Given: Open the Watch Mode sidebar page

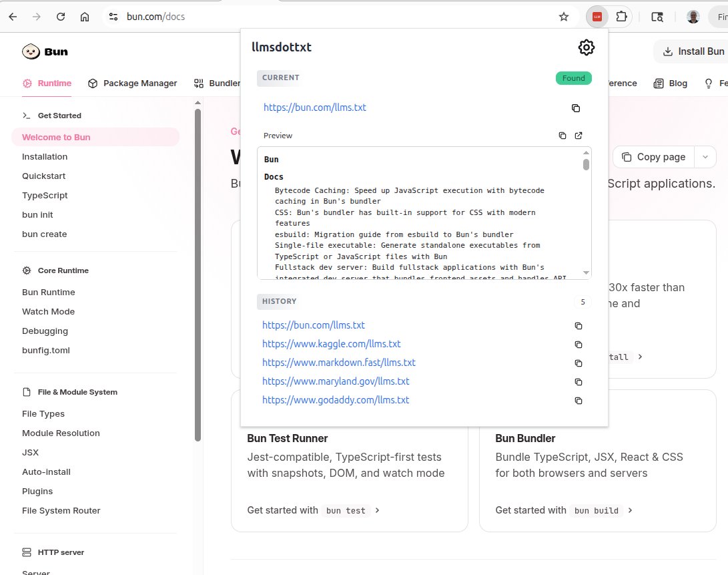Looking at the screenshot, I should click(48, 311).
